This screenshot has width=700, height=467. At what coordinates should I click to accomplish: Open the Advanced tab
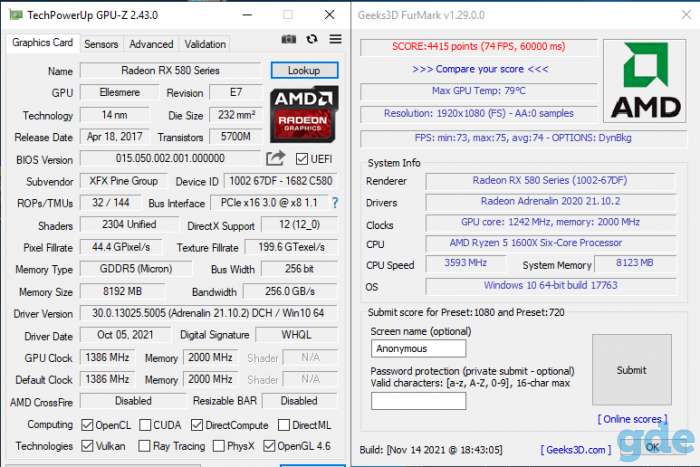151,44
